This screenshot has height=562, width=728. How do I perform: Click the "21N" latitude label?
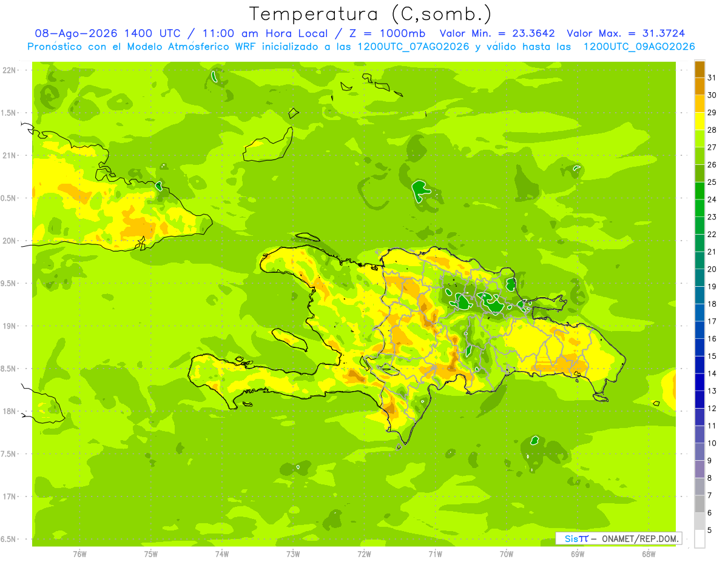pos(10,156)
